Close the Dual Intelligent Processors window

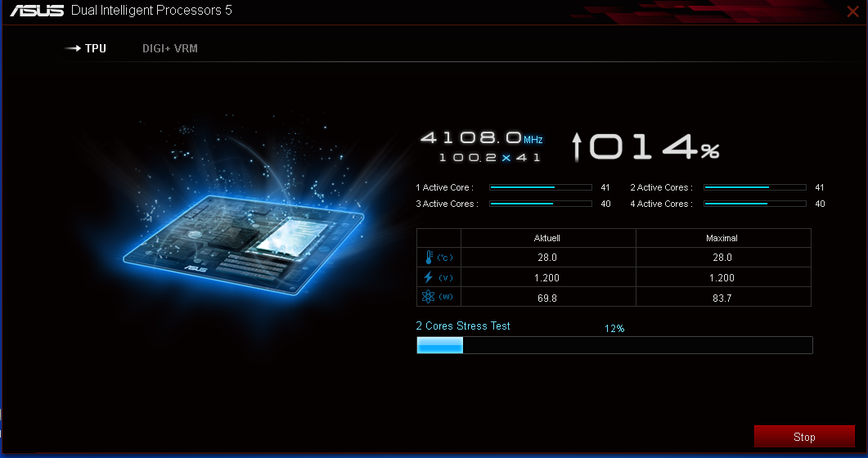(852, 11)
